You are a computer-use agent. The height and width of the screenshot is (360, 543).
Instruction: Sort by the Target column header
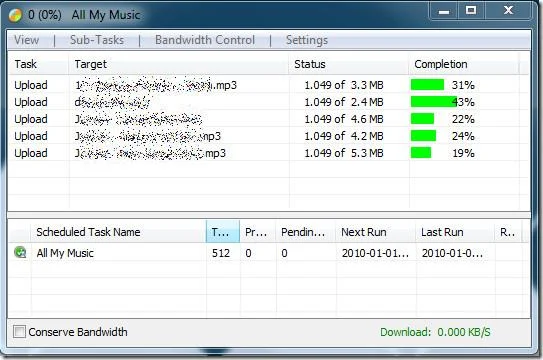coord(179,64)
